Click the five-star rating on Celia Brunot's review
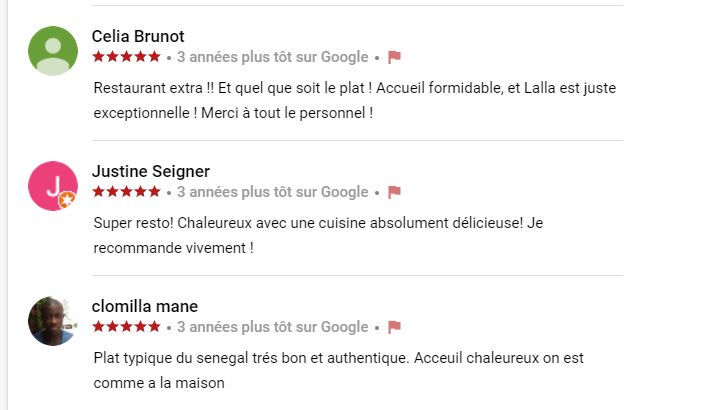 pyautogui.click(x=126, y=57)
